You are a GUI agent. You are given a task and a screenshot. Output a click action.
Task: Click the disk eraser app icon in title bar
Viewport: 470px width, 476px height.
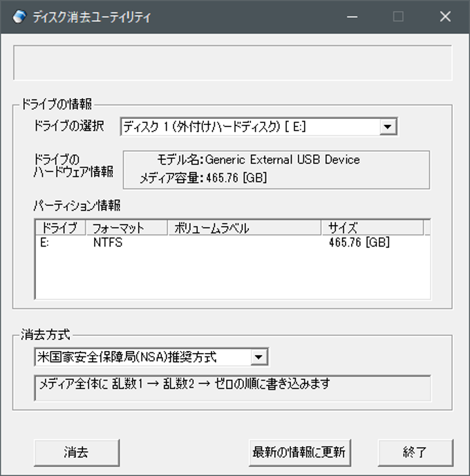pyautogui.click(x=19, y=17)
